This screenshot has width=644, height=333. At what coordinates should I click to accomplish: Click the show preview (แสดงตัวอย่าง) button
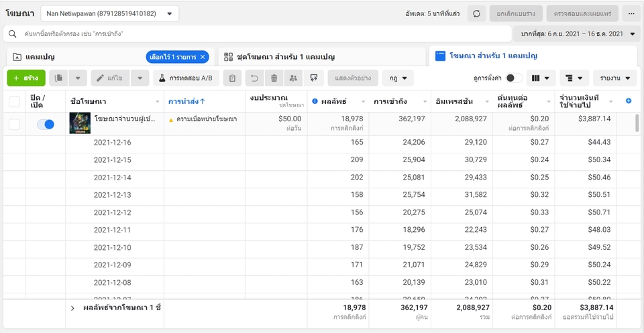(x=353, y=78)
